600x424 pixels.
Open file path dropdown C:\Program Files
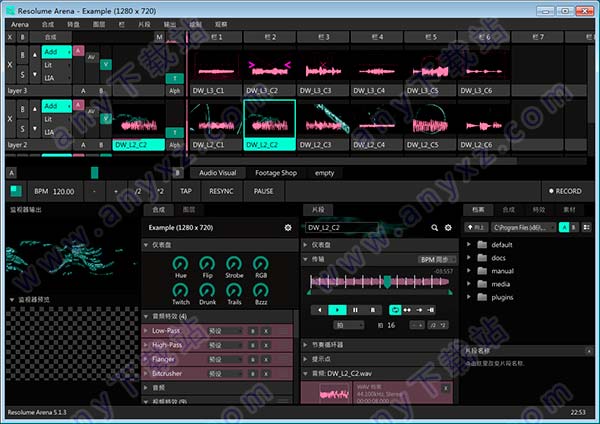tap(523, 227)
